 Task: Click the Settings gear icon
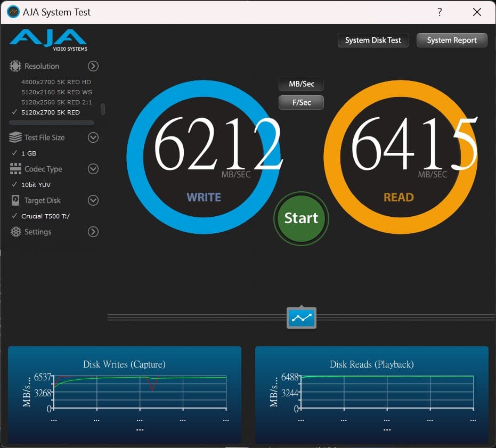coord(15,232)
